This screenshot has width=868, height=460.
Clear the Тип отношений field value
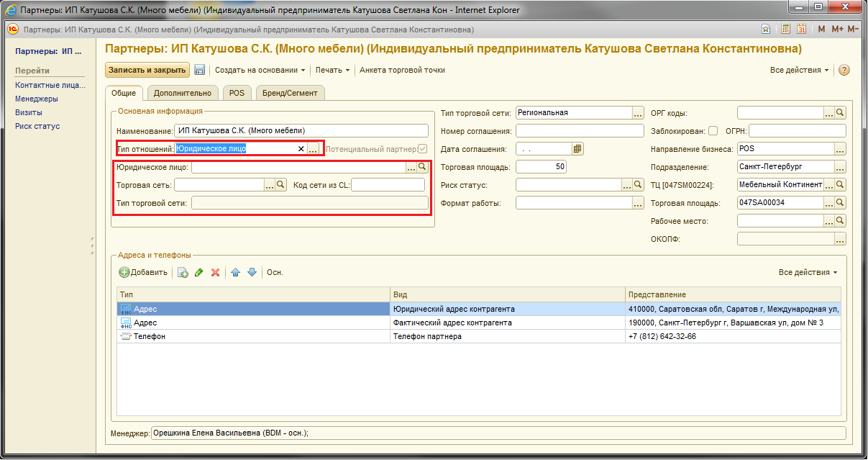(x=301, y=149)
